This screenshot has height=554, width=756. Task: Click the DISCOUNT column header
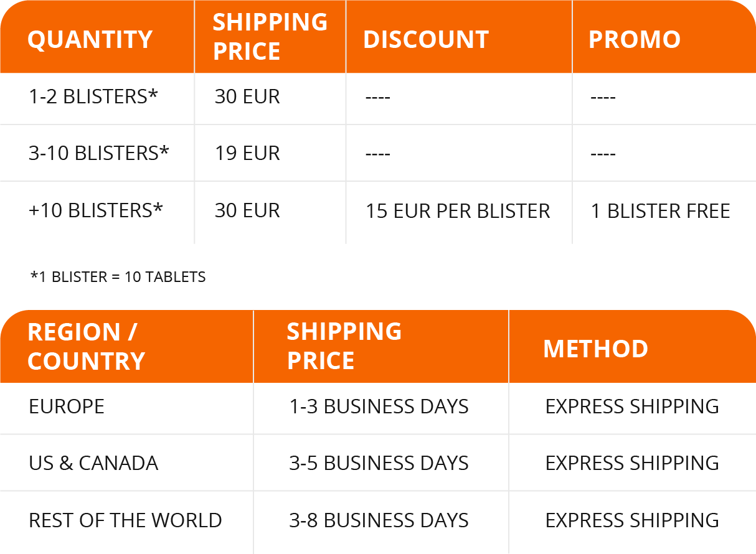pos(426,40)
